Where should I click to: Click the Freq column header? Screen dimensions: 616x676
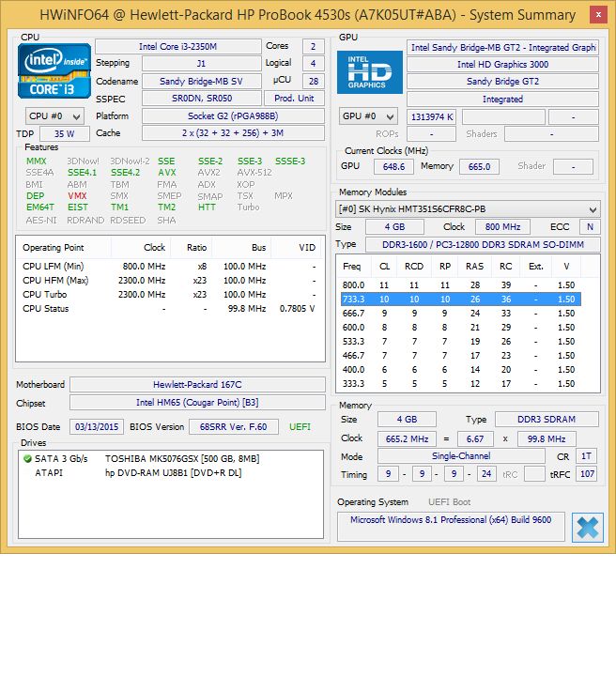[353, 267]
